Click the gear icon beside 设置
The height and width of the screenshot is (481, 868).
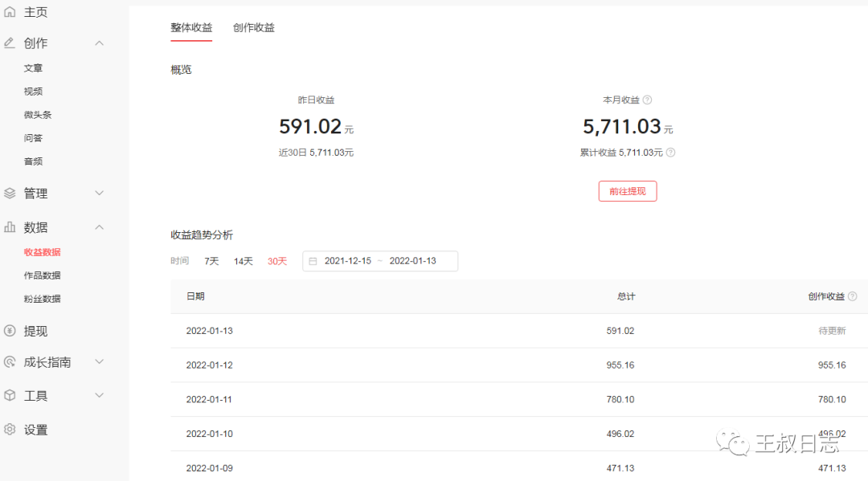pos(10,429)
